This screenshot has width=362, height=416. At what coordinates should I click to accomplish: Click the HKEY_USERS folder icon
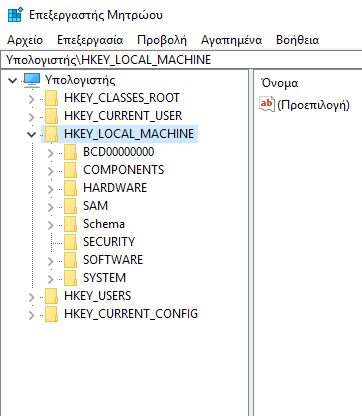coord(51,296)
